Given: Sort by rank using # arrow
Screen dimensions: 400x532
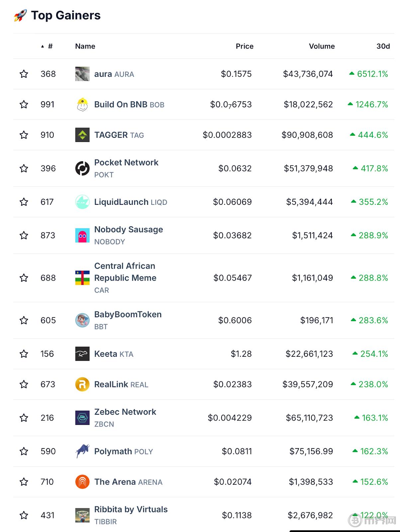Looking at the screenshot, I should (x=47, y=46).
